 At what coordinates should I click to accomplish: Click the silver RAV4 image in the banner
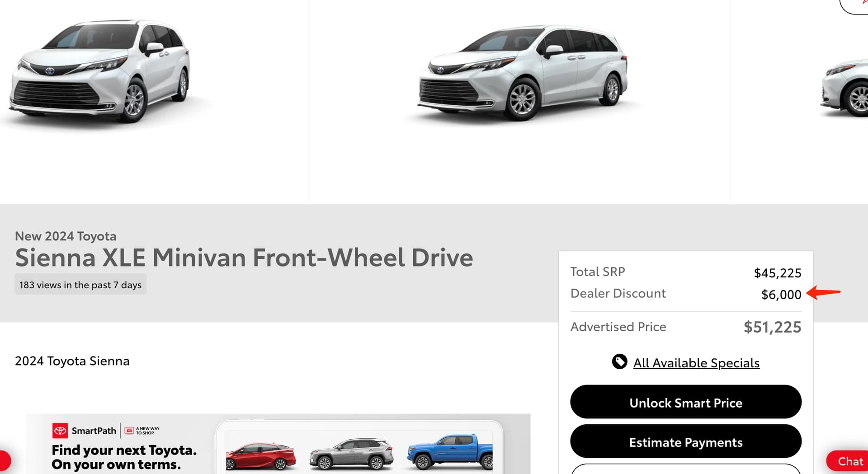point(351,454)
